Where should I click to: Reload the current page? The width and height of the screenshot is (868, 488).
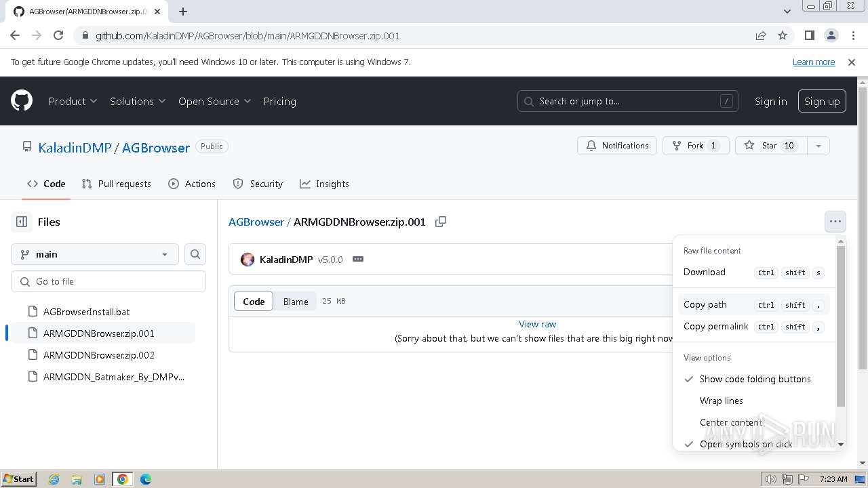58,36
